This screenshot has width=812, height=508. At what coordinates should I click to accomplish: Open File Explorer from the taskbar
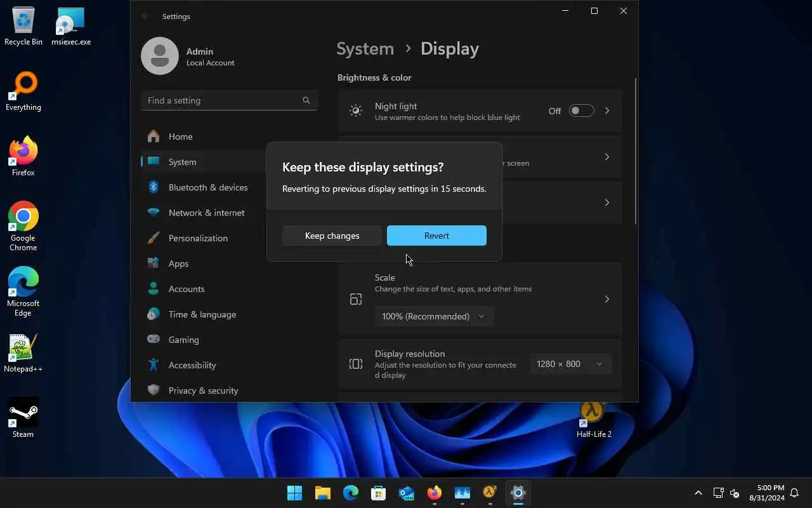pyautogui.click(x=323, y=493)
